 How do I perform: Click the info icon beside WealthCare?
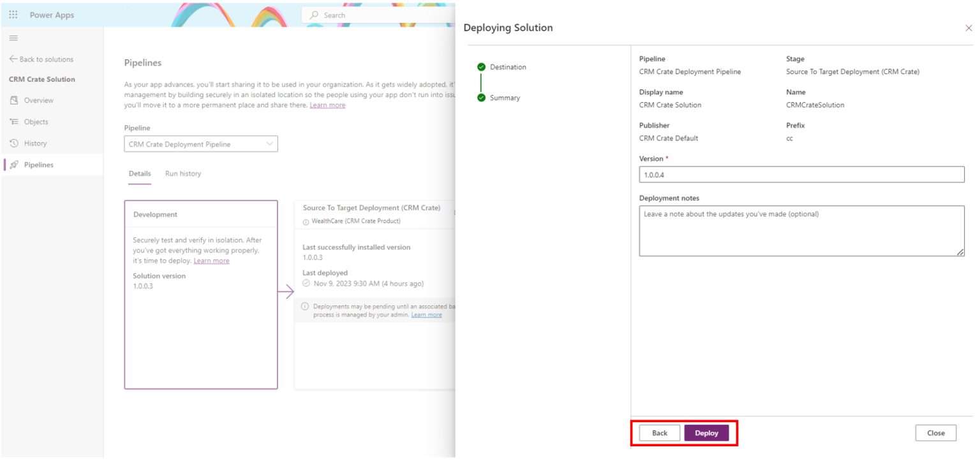[306, 221]
